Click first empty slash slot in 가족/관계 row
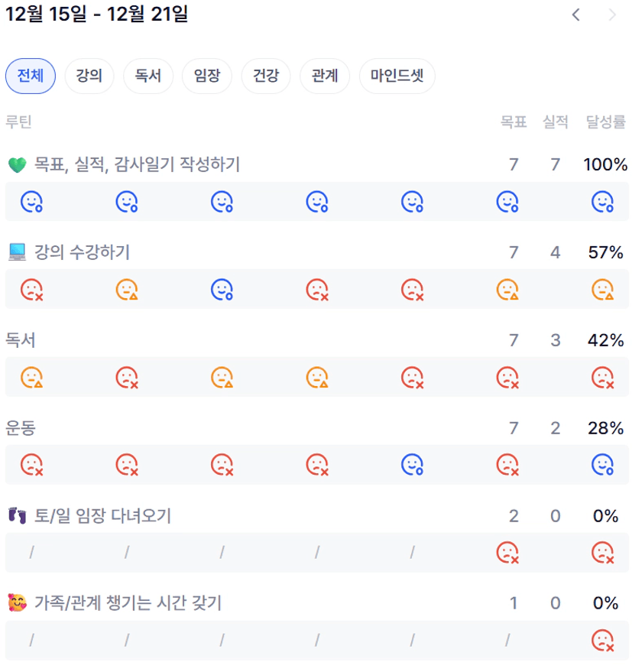This screenshot has height=672, width=632. coord(31,641)
